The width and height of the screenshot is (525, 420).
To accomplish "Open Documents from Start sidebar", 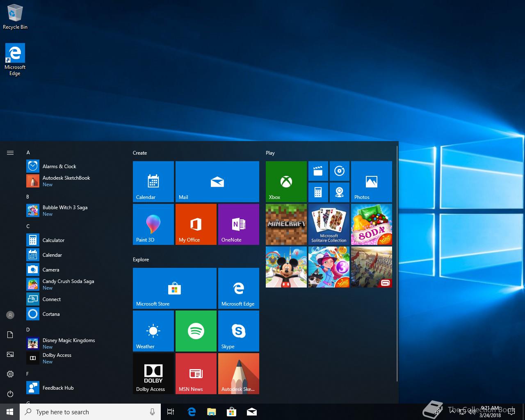I will 10,335.
